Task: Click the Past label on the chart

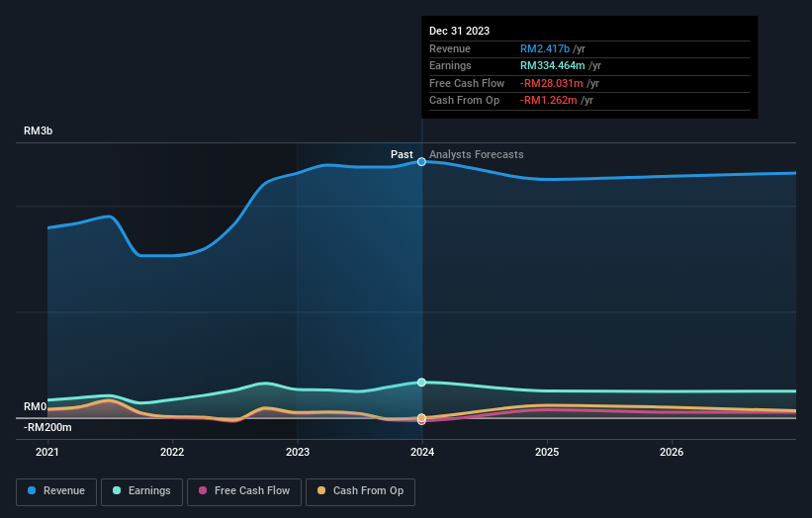Action: coord(402,154)
